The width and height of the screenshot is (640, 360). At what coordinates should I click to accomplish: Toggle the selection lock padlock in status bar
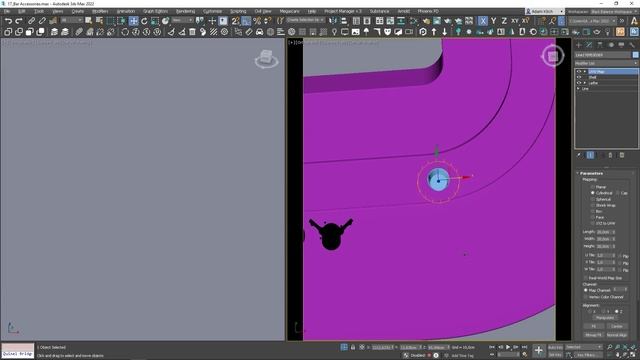[353, 347]
